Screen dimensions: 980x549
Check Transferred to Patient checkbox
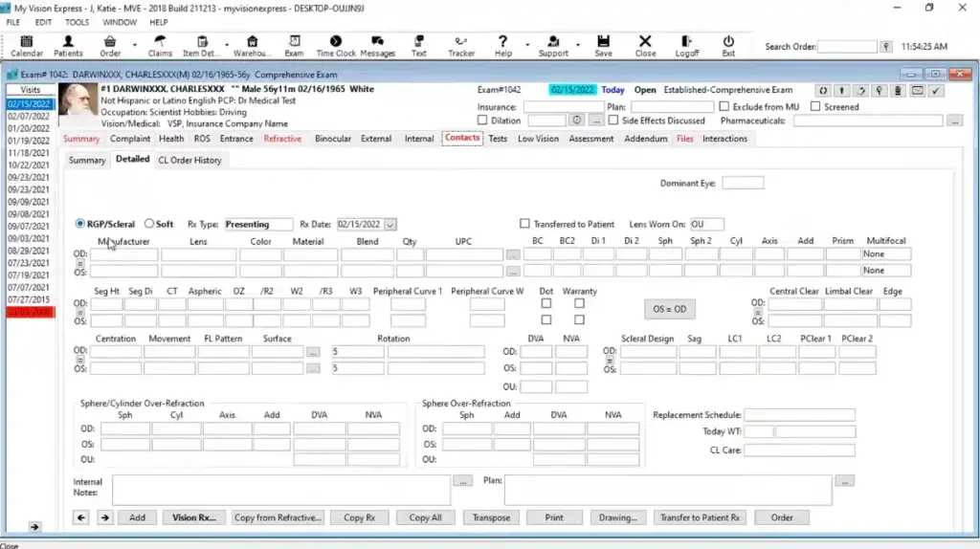tap(524, 224)
